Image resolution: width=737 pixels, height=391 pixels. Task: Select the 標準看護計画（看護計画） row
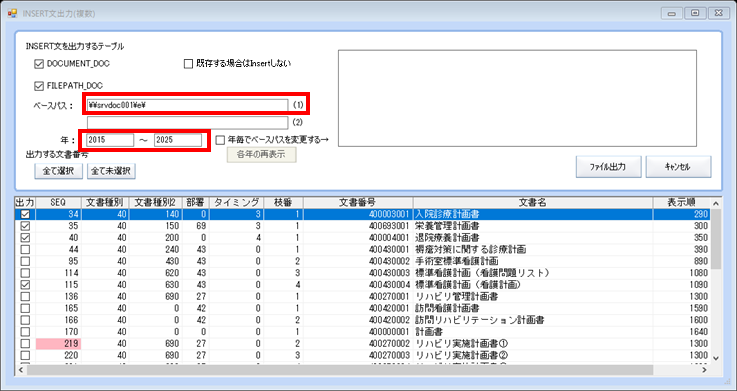(362, 285)
